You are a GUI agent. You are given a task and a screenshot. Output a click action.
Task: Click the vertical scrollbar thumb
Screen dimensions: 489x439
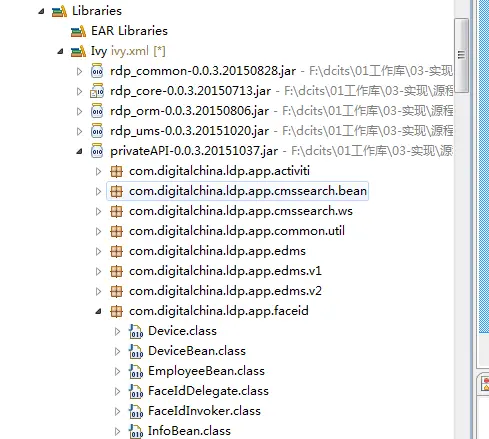[461, 55]
